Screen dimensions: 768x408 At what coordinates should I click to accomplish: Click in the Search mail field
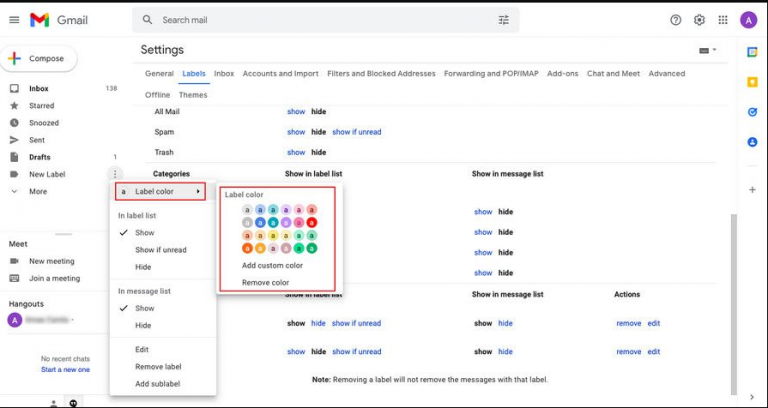click(x=320, y=20)
